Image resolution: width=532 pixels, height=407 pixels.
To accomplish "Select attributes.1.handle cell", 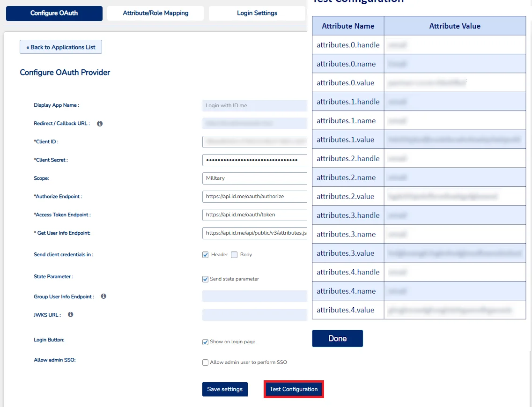I will [348, 102].
